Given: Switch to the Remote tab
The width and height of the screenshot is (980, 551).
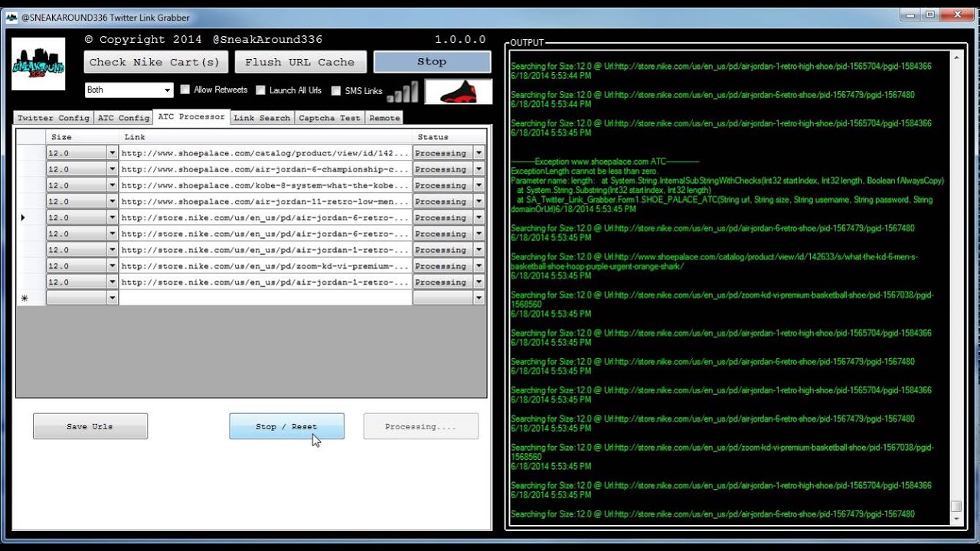Looking at the screenshot, I should pos(384,118).
